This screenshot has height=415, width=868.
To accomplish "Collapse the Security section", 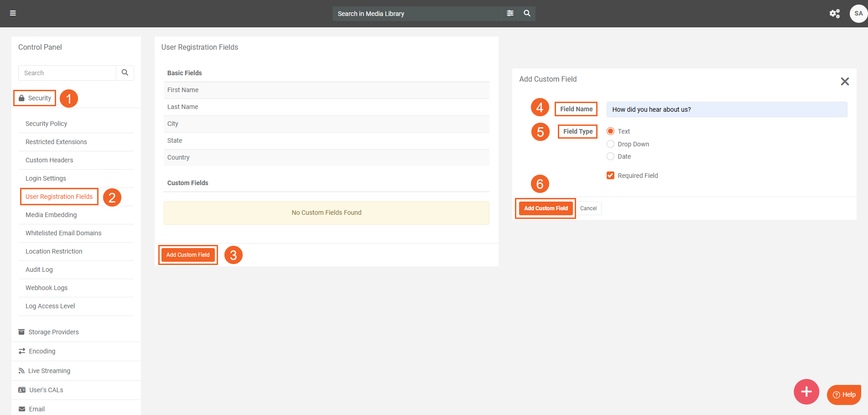I will tap(35, 98).
